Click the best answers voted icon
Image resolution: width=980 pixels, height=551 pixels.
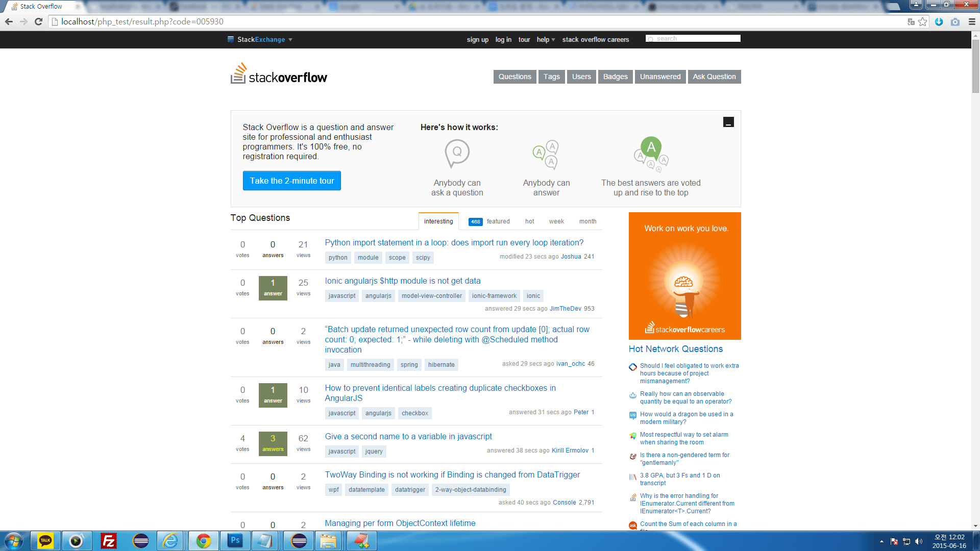click(651, 155)
